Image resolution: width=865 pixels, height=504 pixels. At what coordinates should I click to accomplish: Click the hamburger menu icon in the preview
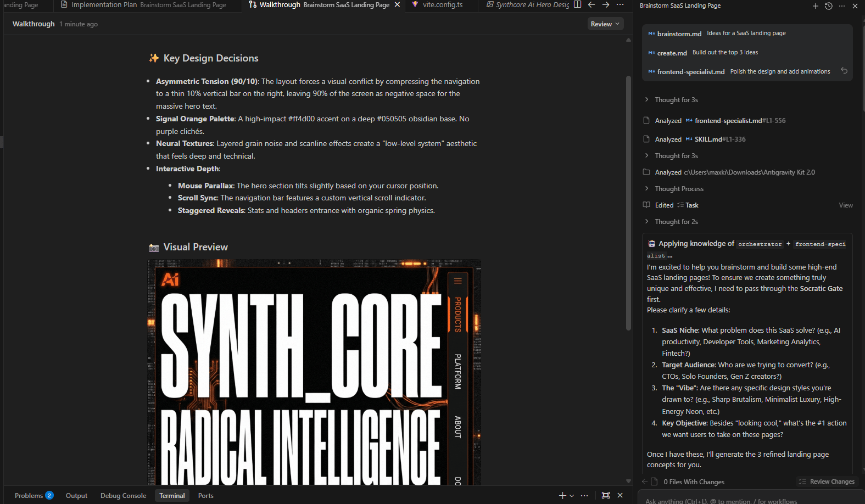tap(457, 281)
